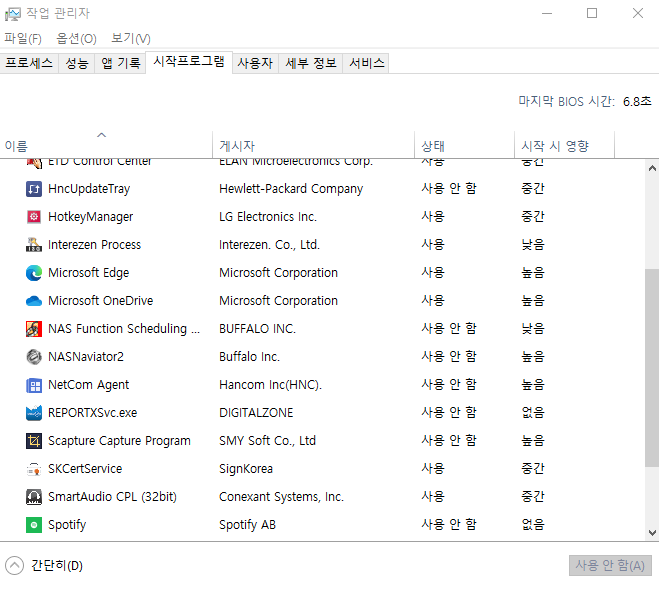Open the 옵션(O) menu
The height and width of the screenshot is (590, 659).
(76, 39)
